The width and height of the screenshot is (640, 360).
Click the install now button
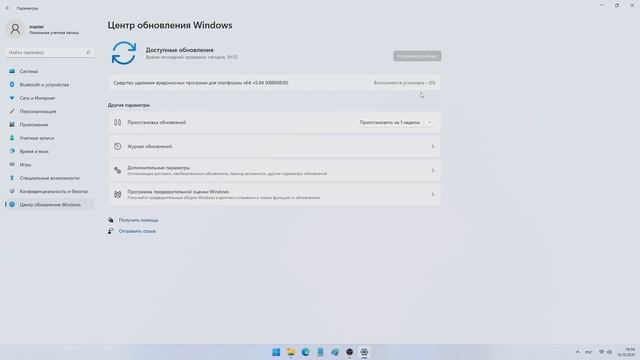tap(417, 56)
